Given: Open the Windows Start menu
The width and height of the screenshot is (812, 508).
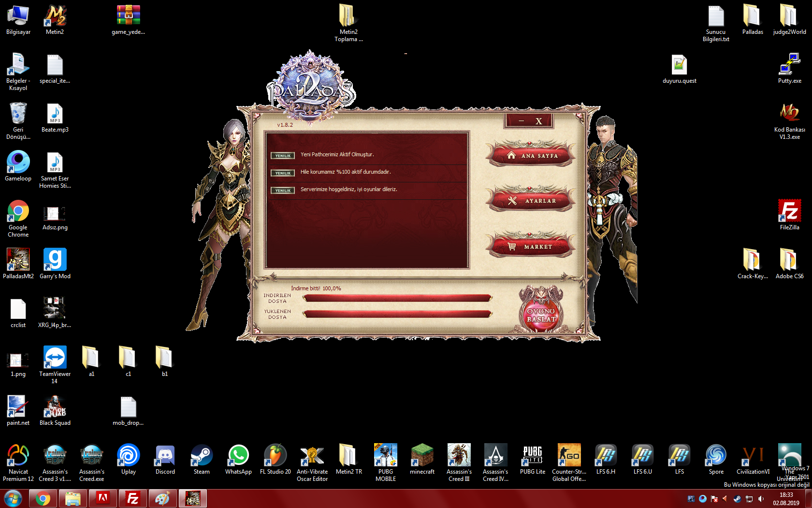Looking at the screenshot, I should point(13,498).
